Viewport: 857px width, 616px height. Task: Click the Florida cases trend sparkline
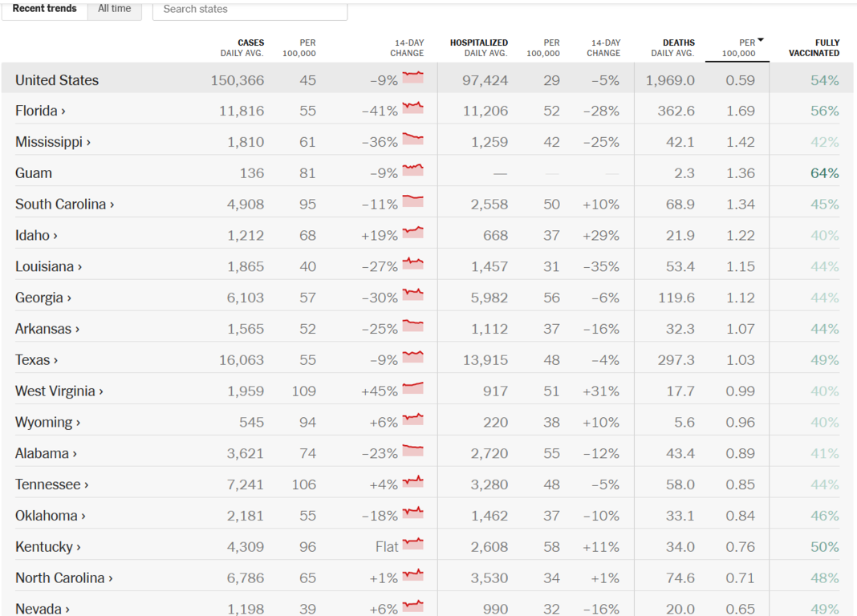(x=412, y=108)
